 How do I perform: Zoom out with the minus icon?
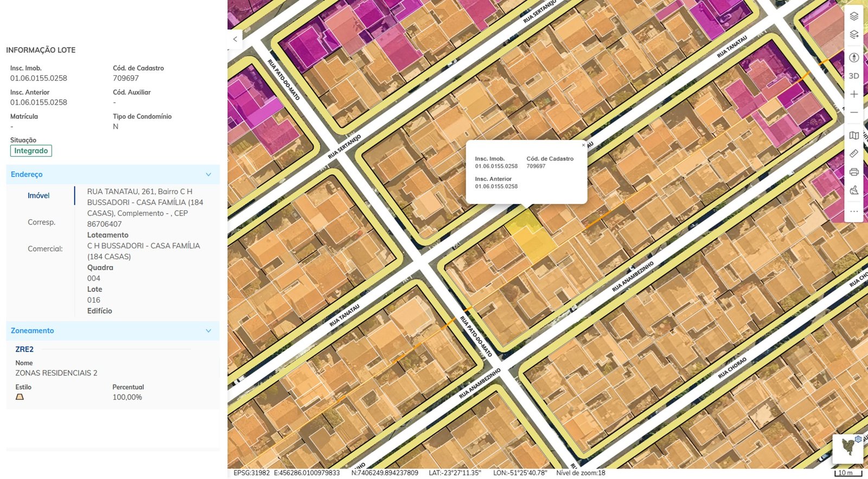(854, 112)
